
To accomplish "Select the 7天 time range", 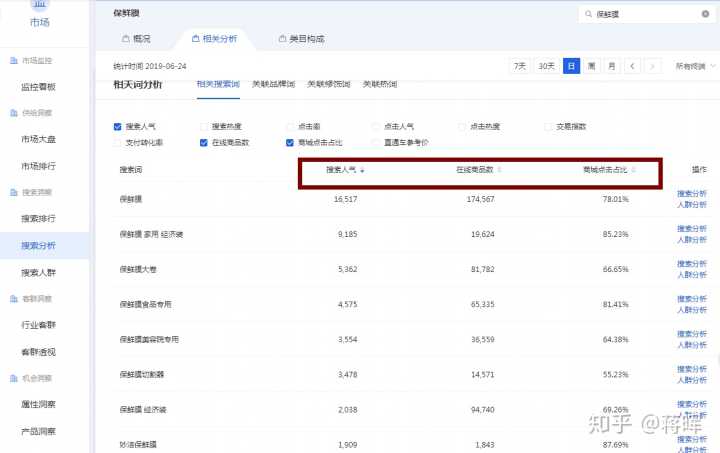I will click(520, 66).
